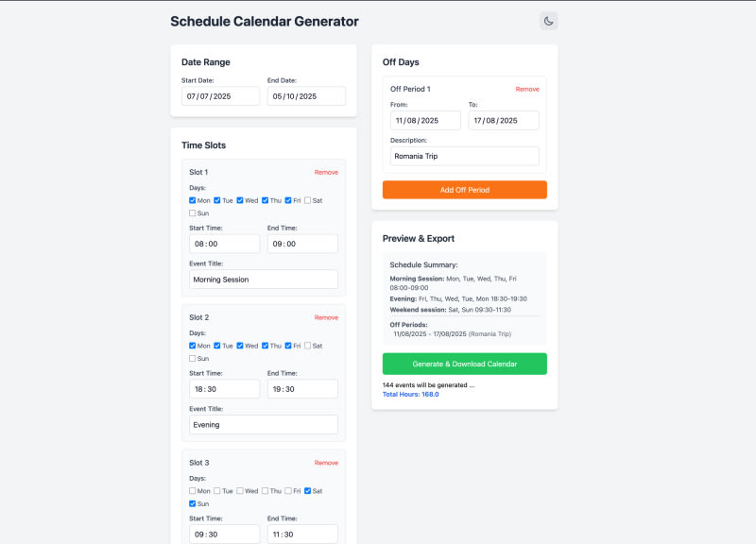Uncheck Wed checkbox in Slot 2

pos(240,346)
